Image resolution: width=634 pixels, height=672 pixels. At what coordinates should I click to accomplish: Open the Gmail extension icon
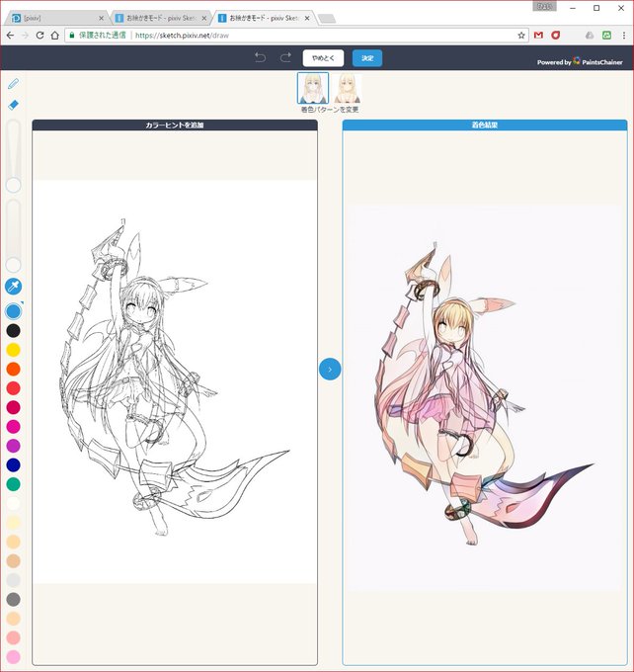click(x=538, y=36)
